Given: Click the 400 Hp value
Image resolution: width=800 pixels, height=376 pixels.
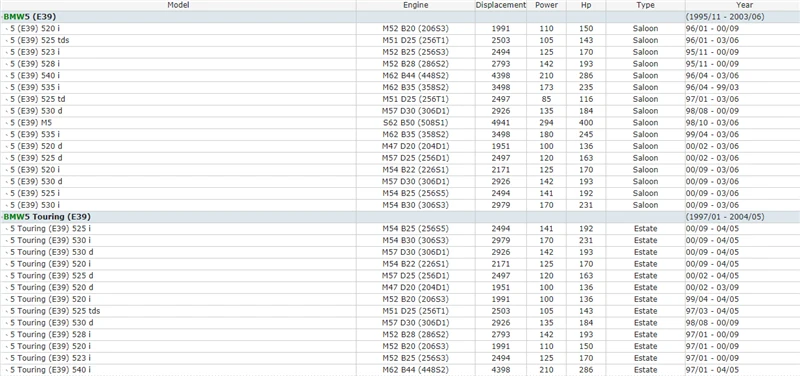Looking at the screenshot, I should click(586, 122).
